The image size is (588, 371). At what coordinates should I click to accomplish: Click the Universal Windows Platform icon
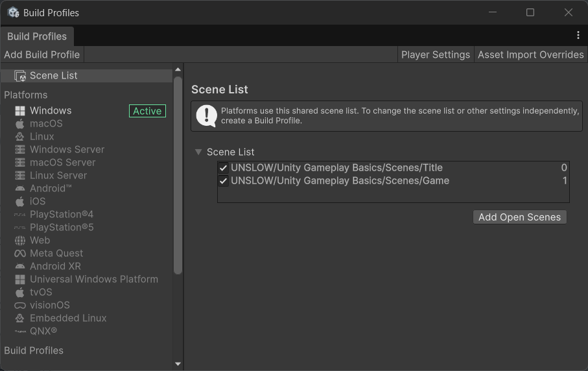(x=20, y=280)
